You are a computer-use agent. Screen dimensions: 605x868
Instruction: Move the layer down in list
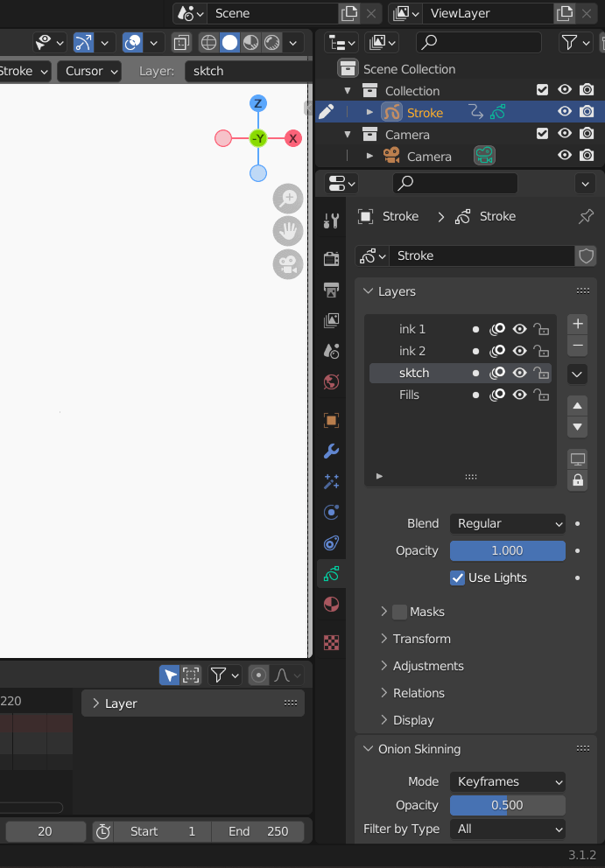[577, 427]
